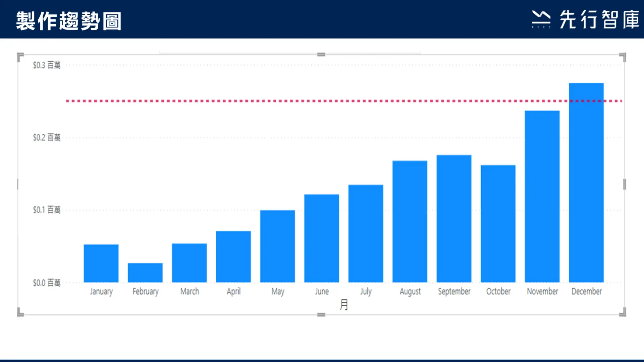Click the May bar

tap(277, 246)
